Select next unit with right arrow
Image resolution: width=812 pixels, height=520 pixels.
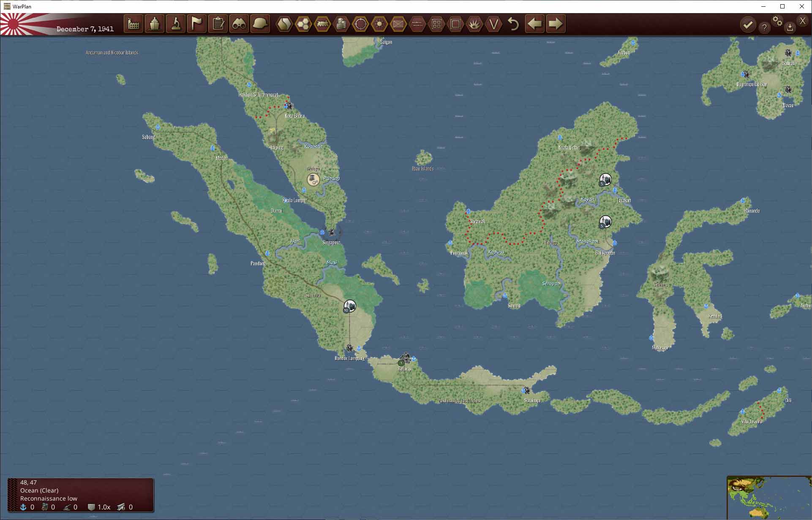(556, 24)
